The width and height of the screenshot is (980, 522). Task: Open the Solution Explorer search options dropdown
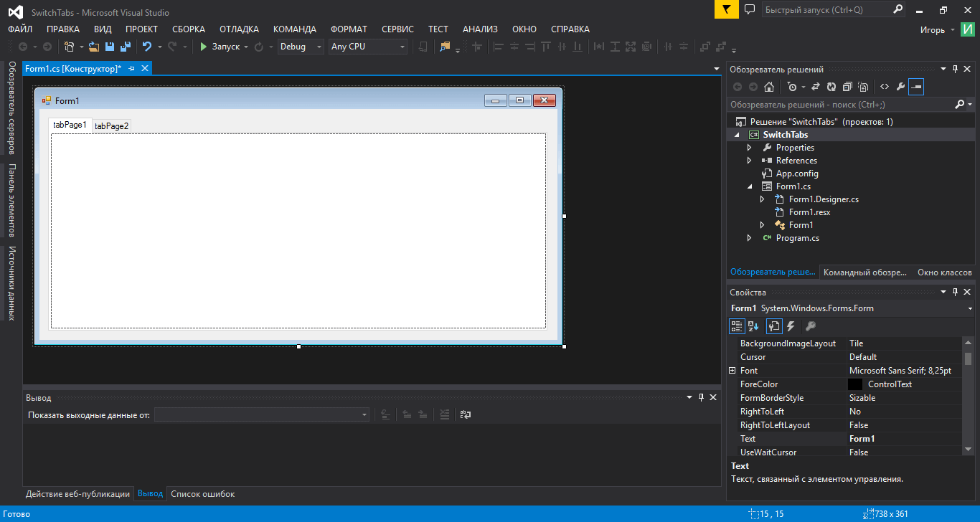(x=971, y=105)
